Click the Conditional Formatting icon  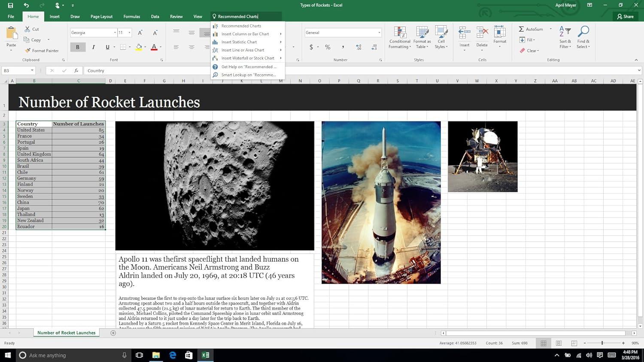pos(400,33)
